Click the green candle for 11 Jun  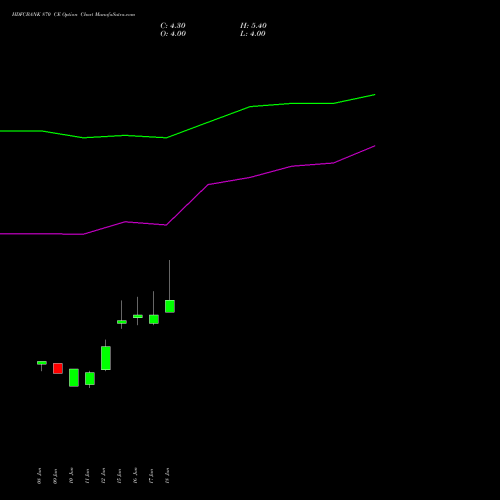[x=90, y=379]
